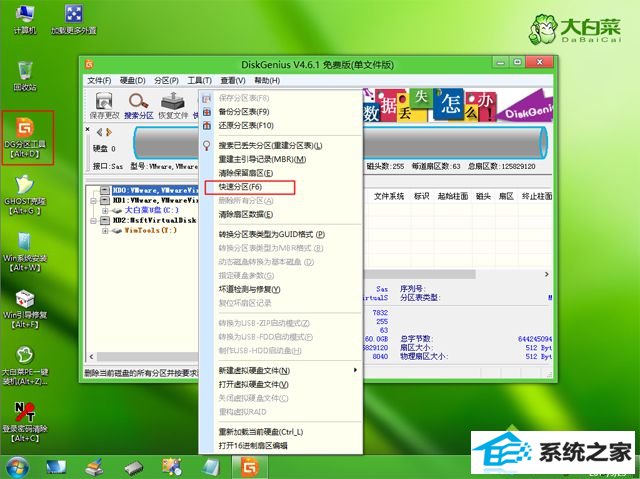Choose 搜索已丢失分区(重建分区表) entry
640x479 pixels.
pos(280,146)
